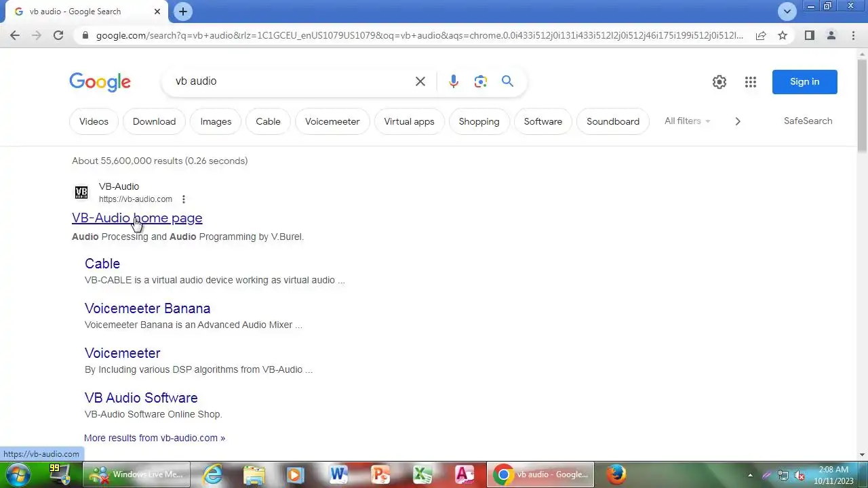Open Windows Explorer folder in taskbar
The height and width of the screenshot is (488, 868).
click(x=254, y=474)
